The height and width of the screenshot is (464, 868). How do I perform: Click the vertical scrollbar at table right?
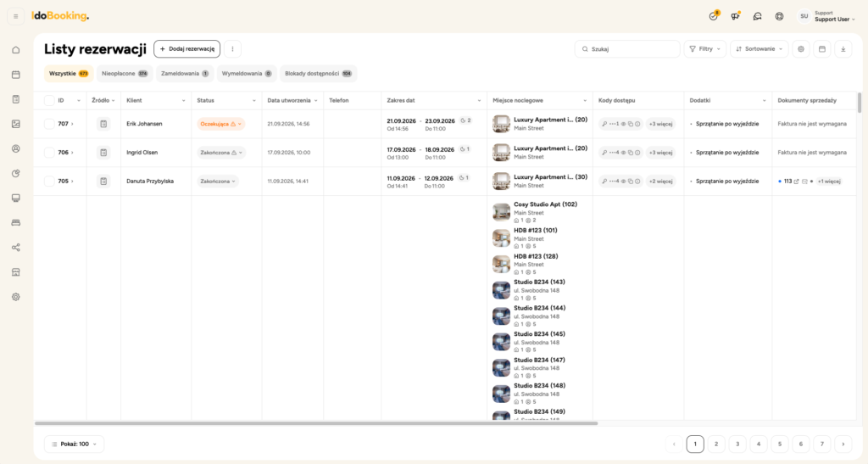pyautogui.click(x=860, y=103)
